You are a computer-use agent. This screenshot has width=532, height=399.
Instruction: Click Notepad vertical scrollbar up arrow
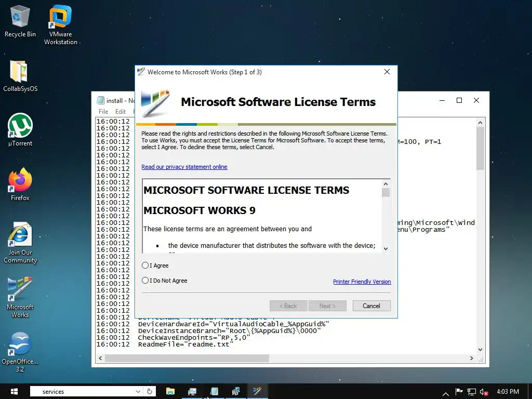click(480, 123)
